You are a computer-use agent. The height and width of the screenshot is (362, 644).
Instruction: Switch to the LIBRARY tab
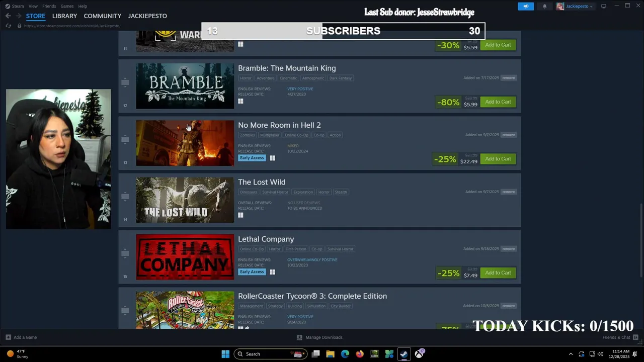pyautogui.click(x=64, y=16)
